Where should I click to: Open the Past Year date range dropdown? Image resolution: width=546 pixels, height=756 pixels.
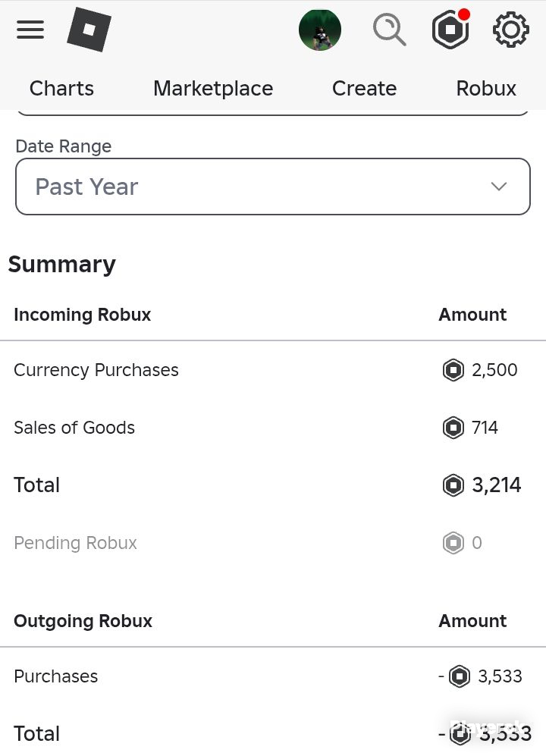click(x=273, y=187)
